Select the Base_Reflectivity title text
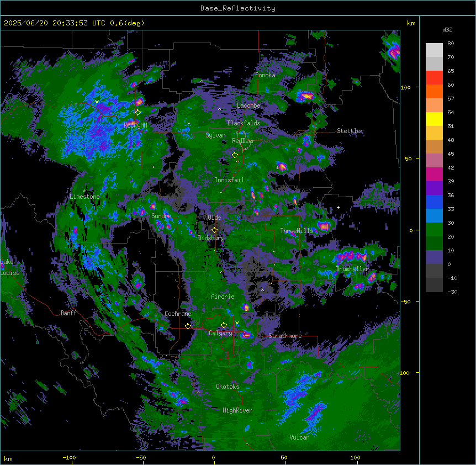The height and width of the screenshot is (465, 476). (x=237, y=8)
